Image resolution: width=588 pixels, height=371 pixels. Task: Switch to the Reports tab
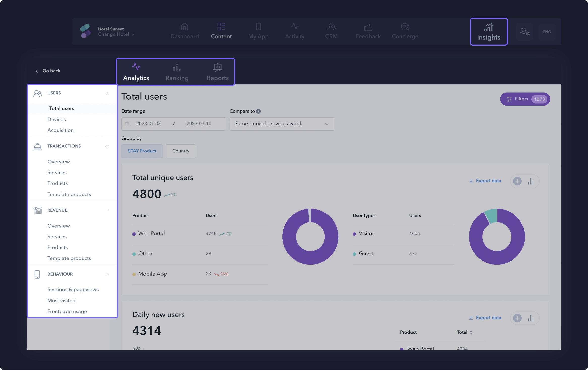[218, 71]
